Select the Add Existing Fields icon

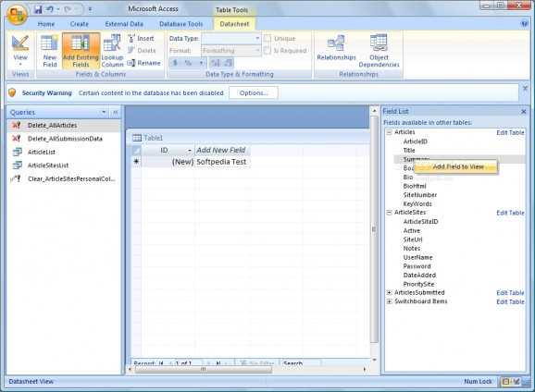(x=81, y=51)
